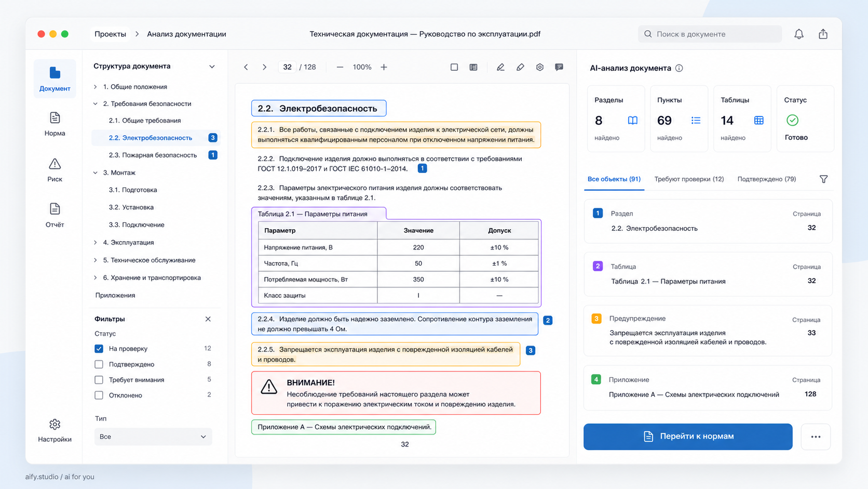Collapse 3. Монтаж tree node
Screen dimensions: 868x489
tap(96, 173)
